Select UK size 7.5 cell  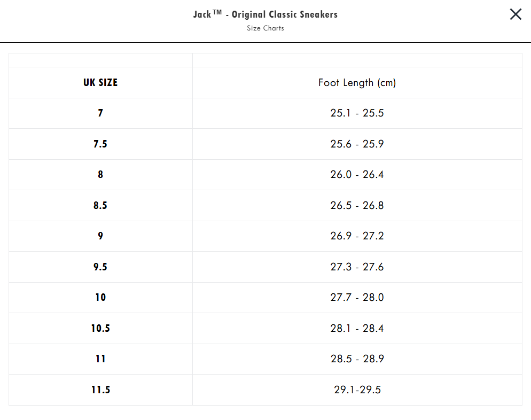coord(100,144)
